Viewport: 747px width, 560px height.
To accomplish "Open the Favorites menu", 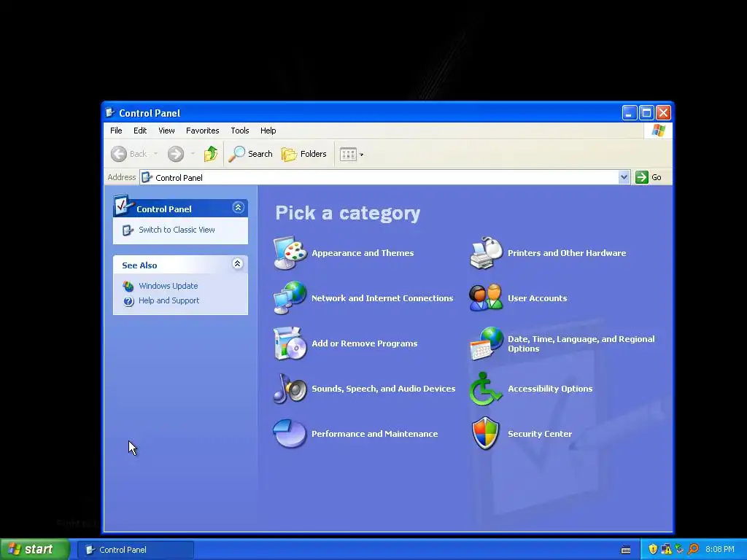I will pos(203,131).
